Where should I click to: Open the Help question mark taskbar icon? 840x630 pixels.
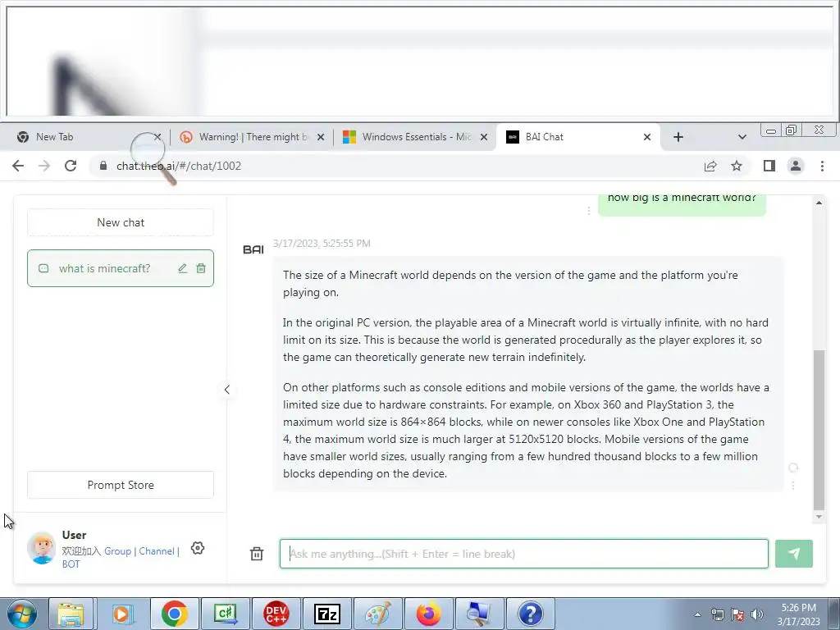click(531, 614)
